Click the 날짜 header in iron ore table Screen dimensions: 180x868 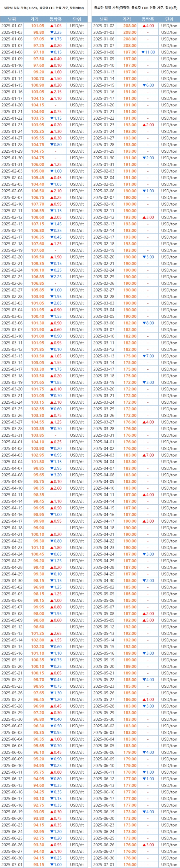[12, 19]
